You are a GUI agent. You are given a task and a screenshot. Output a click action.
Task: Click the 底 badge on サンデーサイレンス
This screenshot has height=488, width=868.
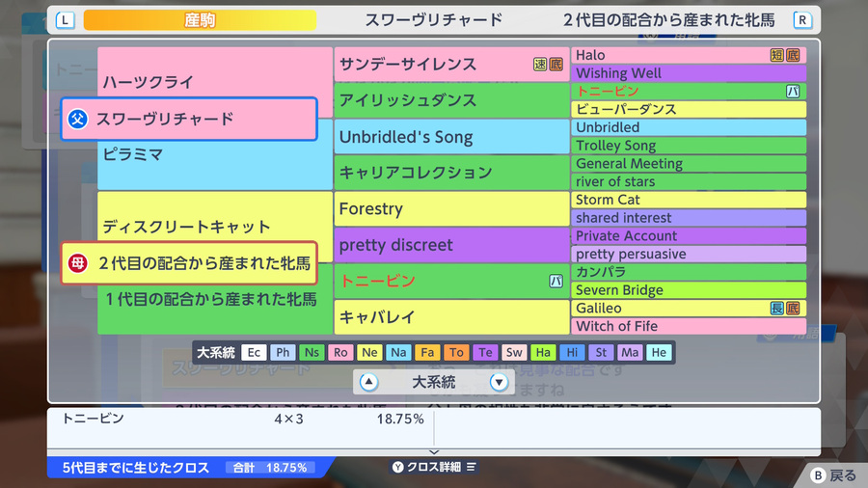click(x=556, y=65)
